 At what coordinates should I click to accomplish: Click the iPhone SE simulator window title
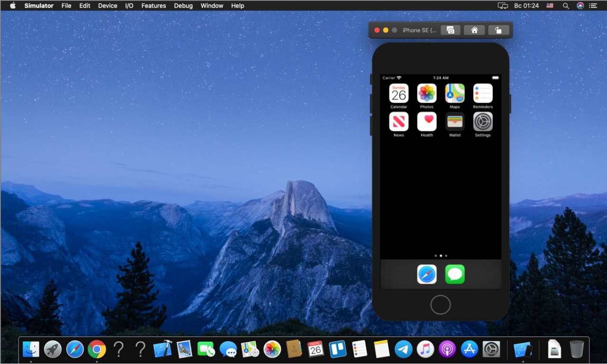click(x=419, y=30)
